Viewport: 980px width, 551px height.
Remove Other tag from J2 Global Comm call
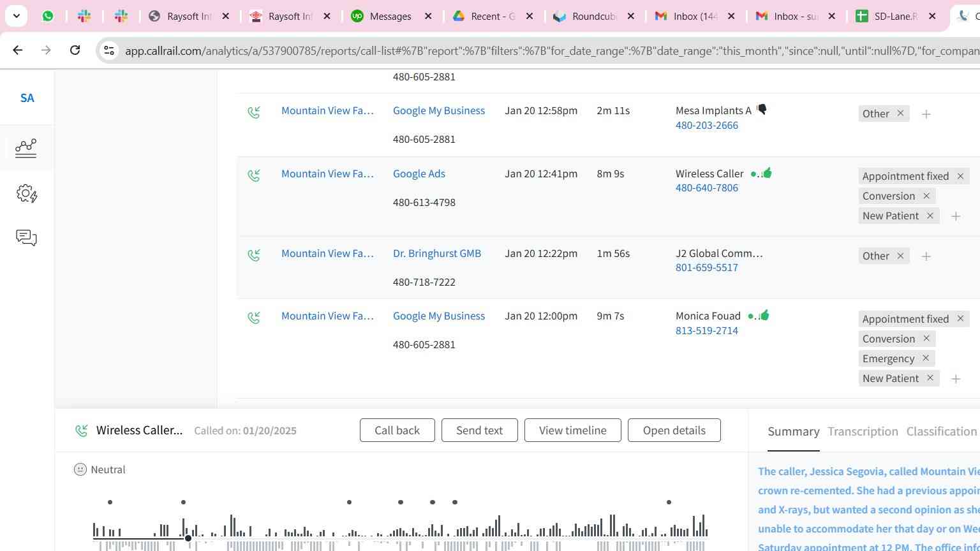pyautogui.click(x=900, y=255)
